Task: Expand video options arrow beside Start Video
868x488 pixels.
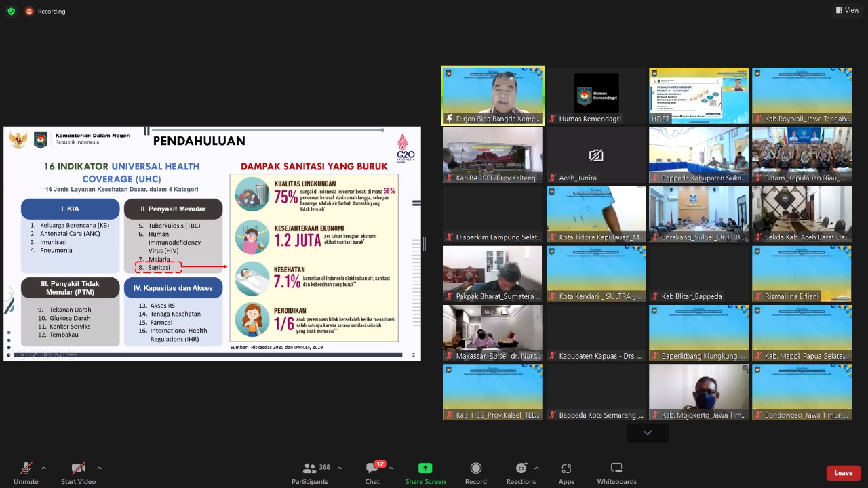Action: pos(99,468)
